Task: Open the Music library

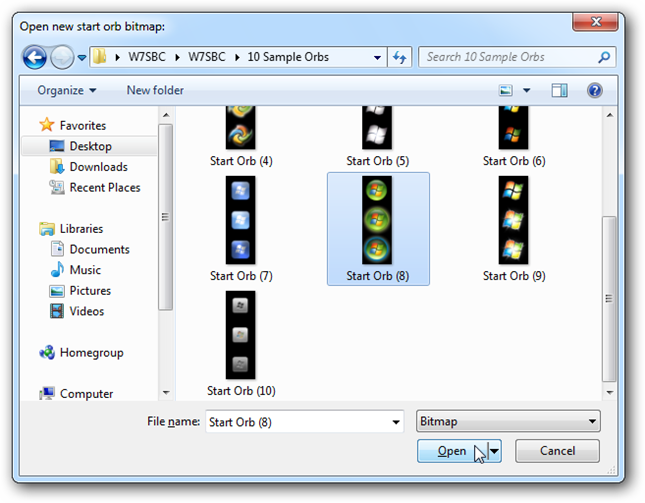Action: point(85,270)
